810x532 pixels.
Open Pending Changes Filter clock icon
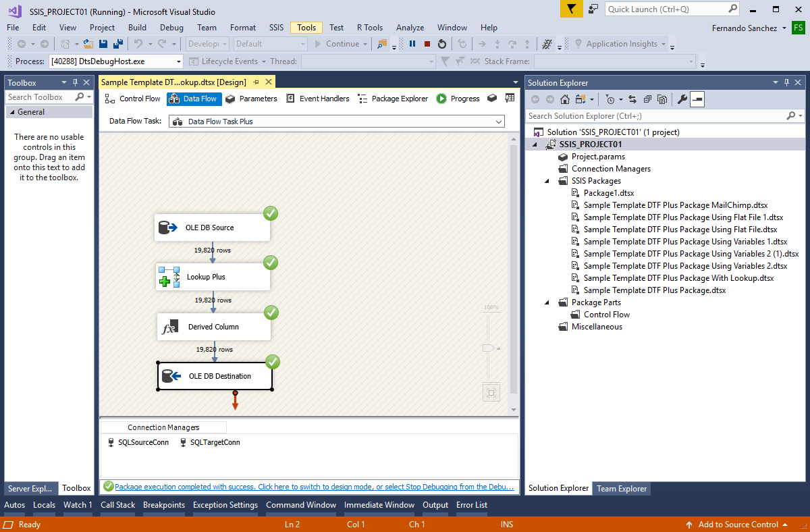pos(610,99)
